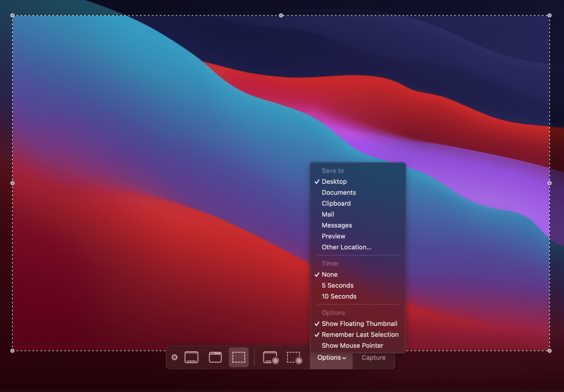
Task: Select Messages as destination
Action: [358, 226]
